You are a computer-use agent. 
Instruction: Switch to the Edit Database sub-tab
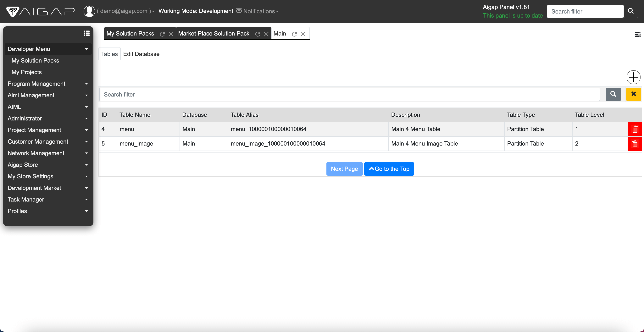[141, 54]
